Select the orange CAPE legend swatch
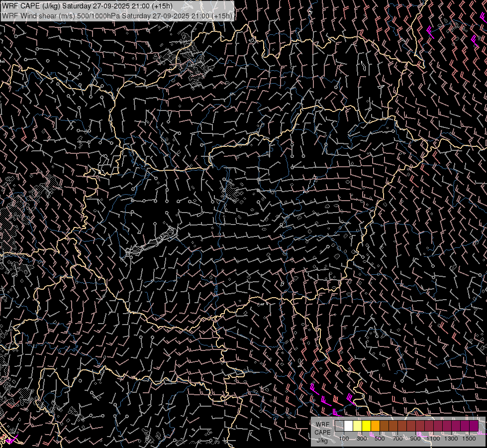This screenshot has width=487, height=448. click(x=375, y=426)
